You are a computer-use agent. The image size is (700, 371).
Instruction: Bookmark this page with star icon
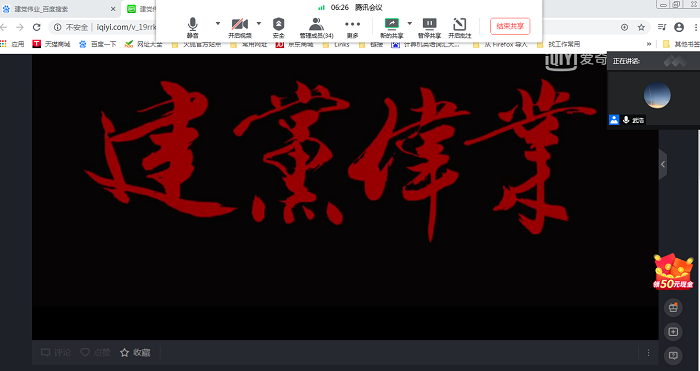641,27
